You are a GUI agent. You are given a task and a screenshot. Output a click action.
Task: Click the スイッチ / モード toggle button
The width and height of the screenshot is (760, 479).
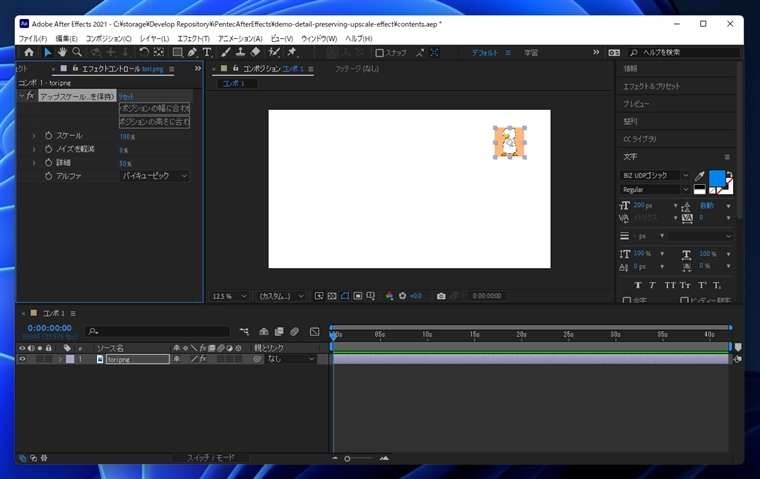tap(211, 458)
